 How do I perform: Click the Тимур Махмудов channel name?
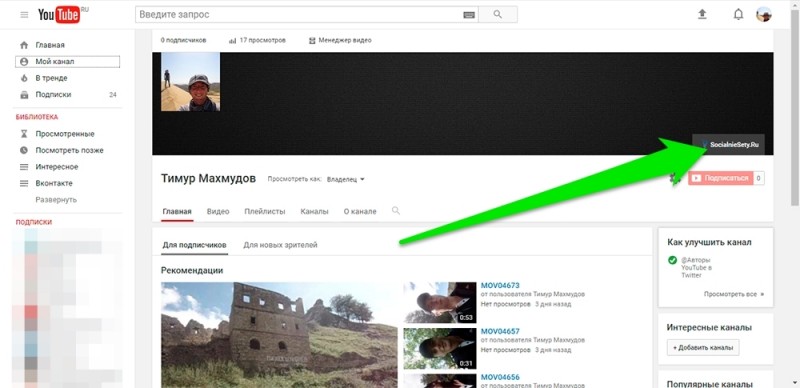point(208,178)
